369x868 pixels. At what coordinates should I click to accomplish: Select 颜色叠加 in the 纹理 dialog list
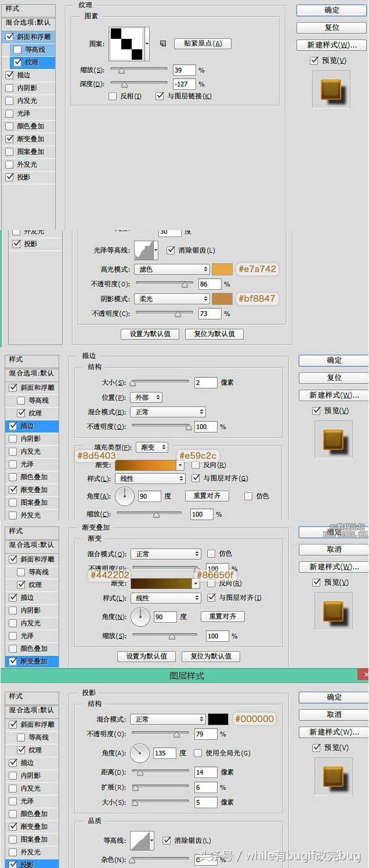[x=30, y=126]
